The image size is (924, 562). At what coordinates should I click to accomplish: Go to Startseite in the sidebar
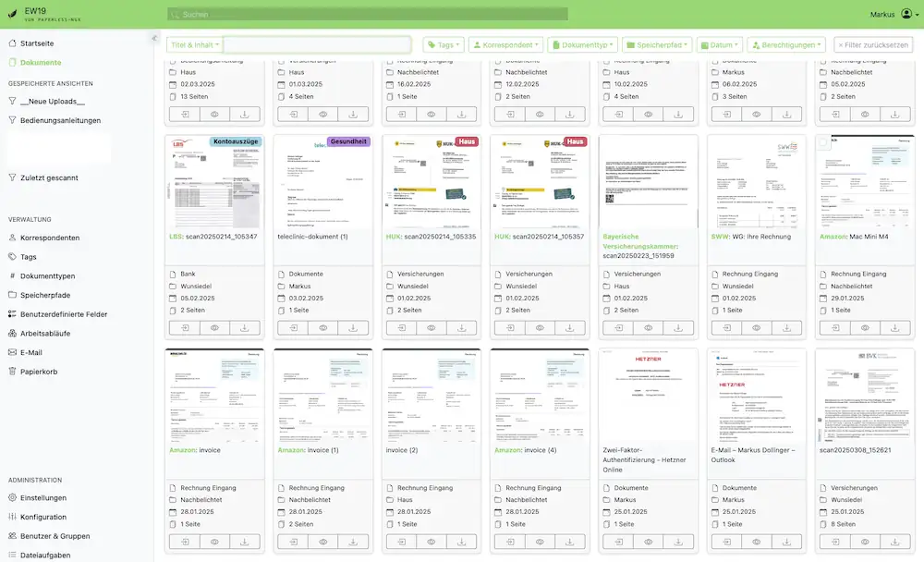pyautogui.click(x=36, y=43)
